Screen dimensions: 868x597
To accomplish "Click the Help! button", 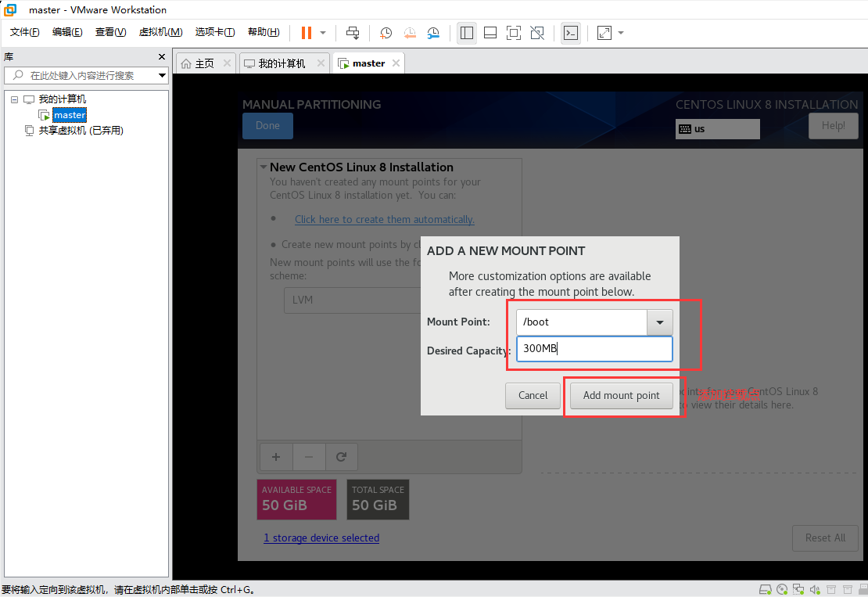I will [x=833, y=126].
